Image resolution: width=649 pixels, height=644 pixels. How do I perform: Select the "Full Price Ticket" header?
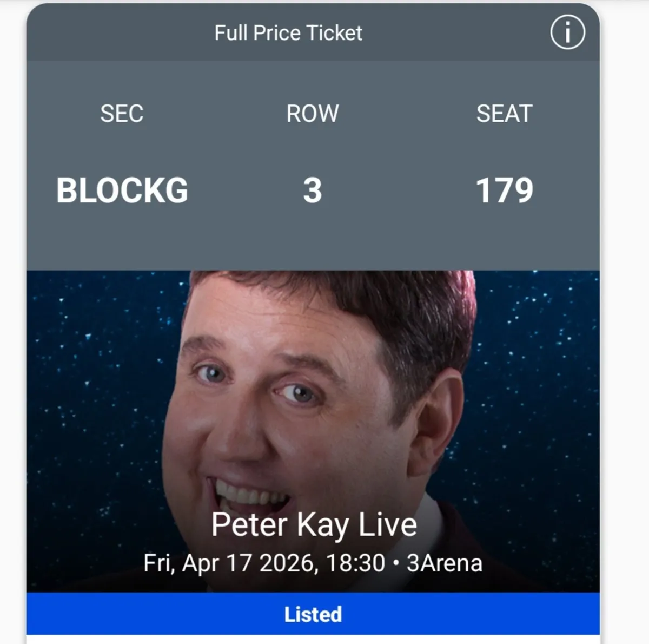(x=289, y=32)
